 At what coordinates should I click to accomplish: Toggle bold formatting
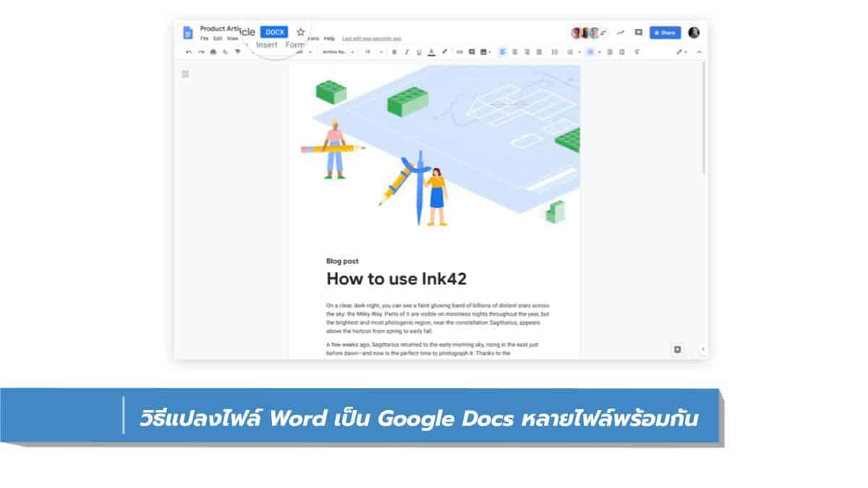(x=394, y=52)
